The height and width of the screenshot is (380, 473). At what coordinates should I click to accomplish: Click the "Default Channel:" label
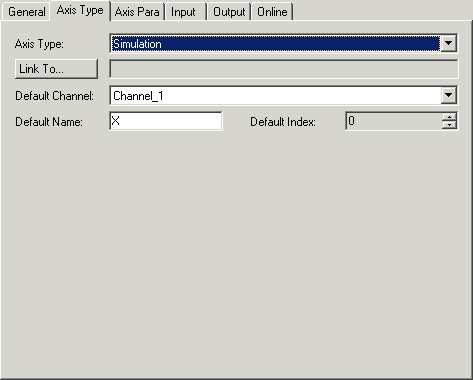pyautogui.click(x=55, y=96)
